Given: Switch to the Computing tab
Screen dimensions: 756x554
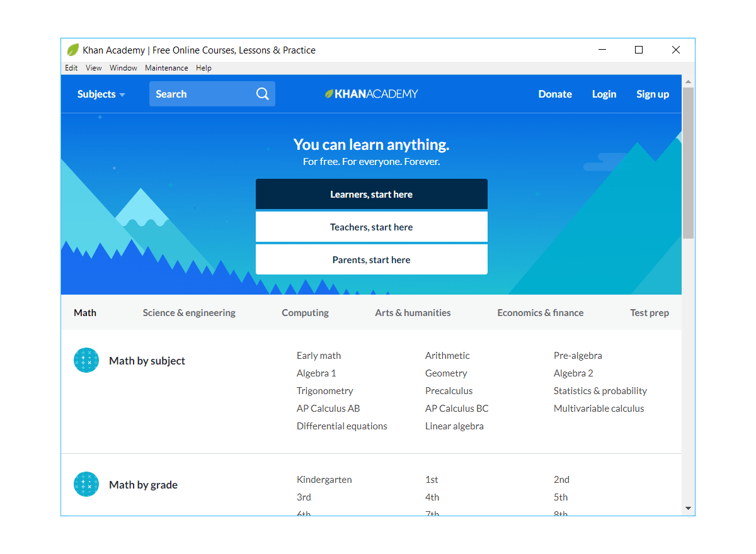Looking at the screenshot, I should point(305,312).
